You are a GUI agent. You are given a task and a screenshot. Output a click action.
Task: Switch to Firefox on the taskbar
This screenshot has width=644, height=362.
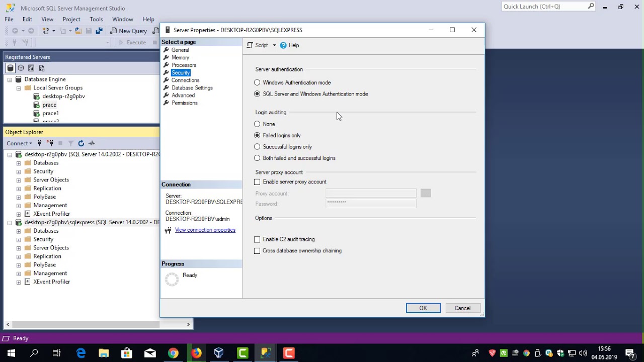[x=196, y=353]
